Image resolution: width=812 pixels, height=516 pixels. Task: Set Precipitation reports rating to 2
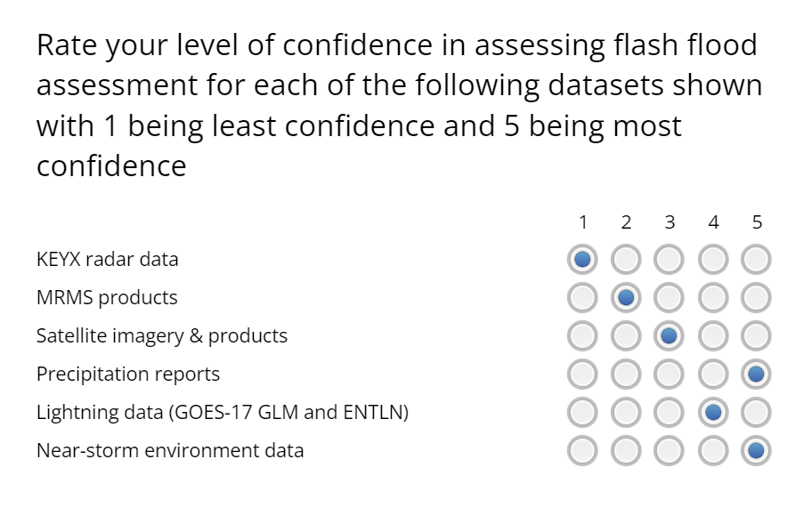point(626,375)
